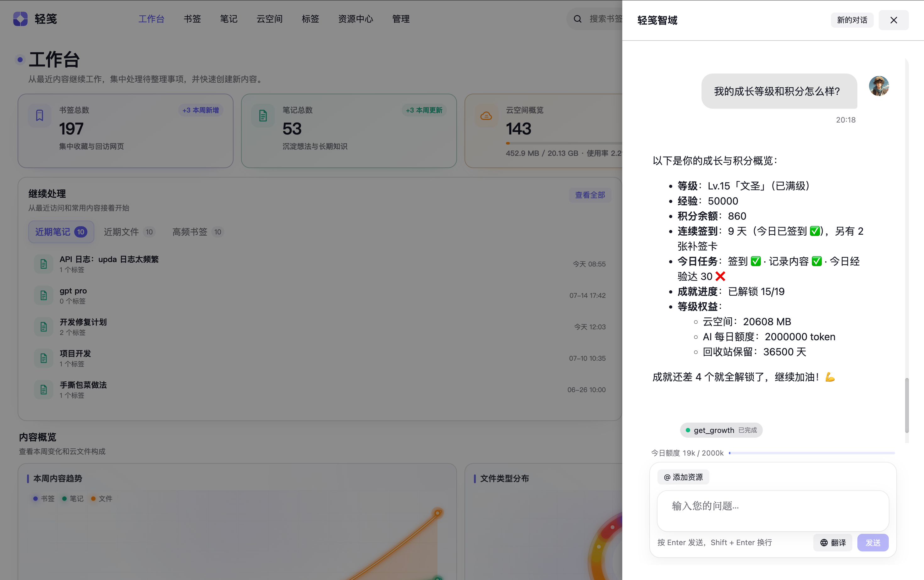Click the chat panel scrollbar
The image size is (924, 580).
907,405
